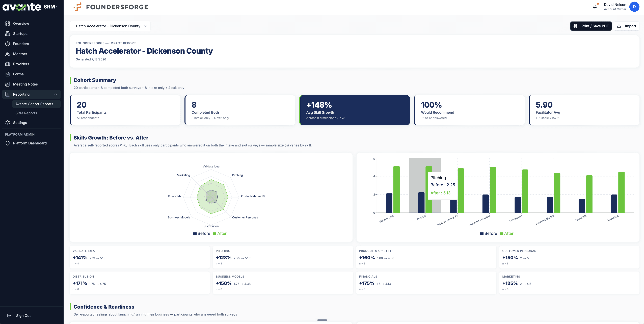Go to Founders page
This screenshot has width=644, height=324.
[x=31, y=44]
